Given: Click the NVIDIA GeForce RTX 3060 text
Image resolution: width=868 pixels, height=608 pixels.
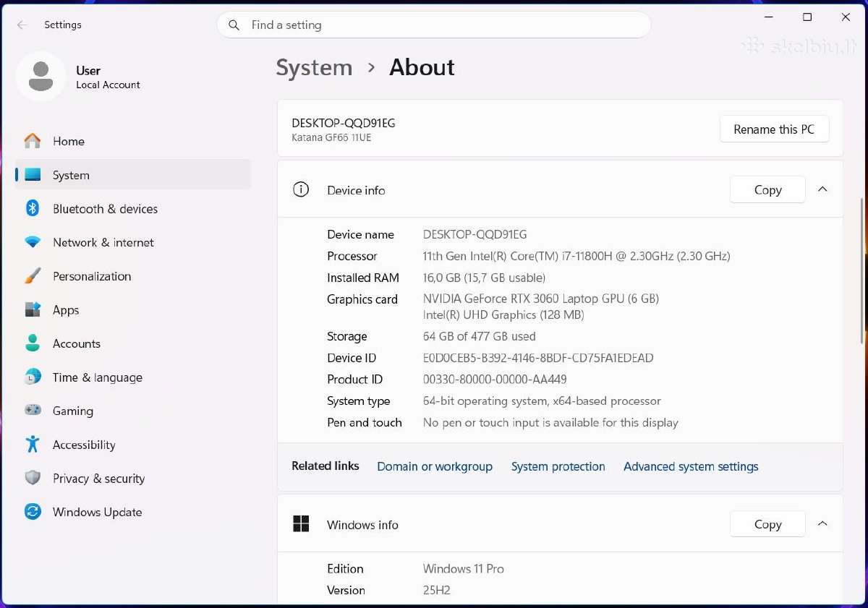Looking at the screenshot, I should click(x=540, y=299).
